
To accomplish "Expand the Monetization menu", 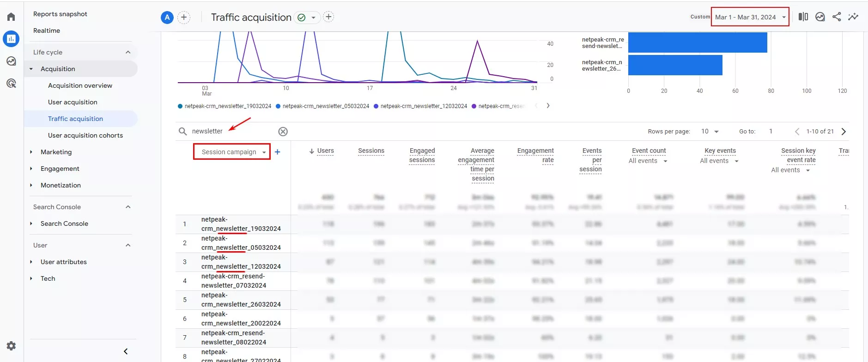I will (61, 185).
